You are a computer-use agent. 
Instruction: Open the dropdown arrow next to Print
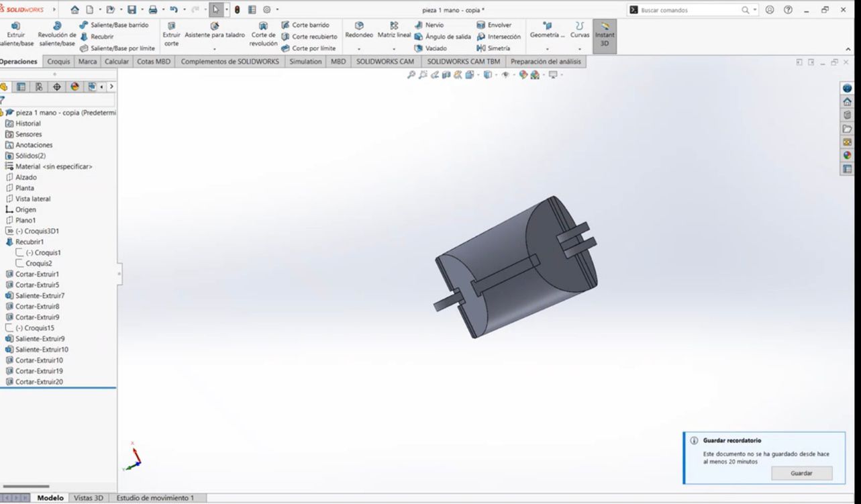[x=162, y=10]
